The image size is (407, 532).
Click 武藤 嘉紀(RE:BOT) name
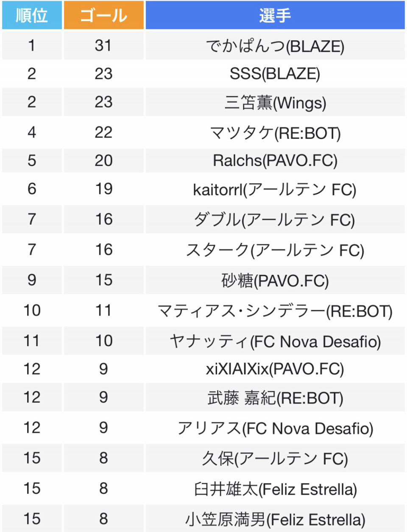[275, 398]
